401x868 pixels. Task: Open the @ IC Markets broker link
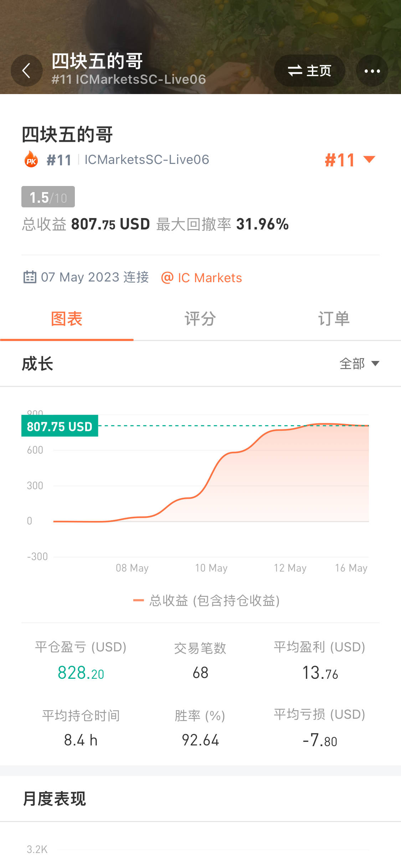[202, 278]
